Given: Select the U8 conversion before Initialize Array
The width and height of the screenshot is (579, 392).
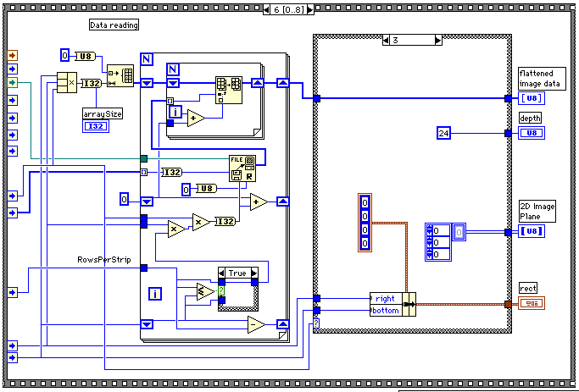Looking at the screenshot, I should (x=85, y=56).
